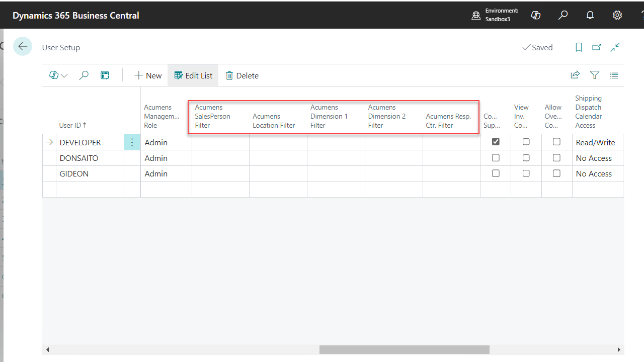Open the Copilot icon in header
This screenshot has height=362, width=644.
coord(536,15)
